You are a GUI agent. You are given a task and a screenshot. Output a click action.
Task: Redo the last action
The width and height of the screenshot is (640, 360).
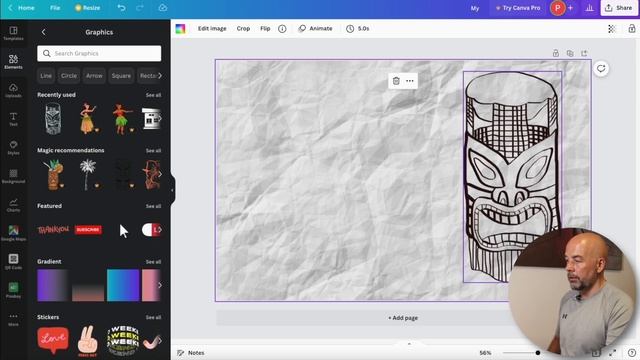140,8
